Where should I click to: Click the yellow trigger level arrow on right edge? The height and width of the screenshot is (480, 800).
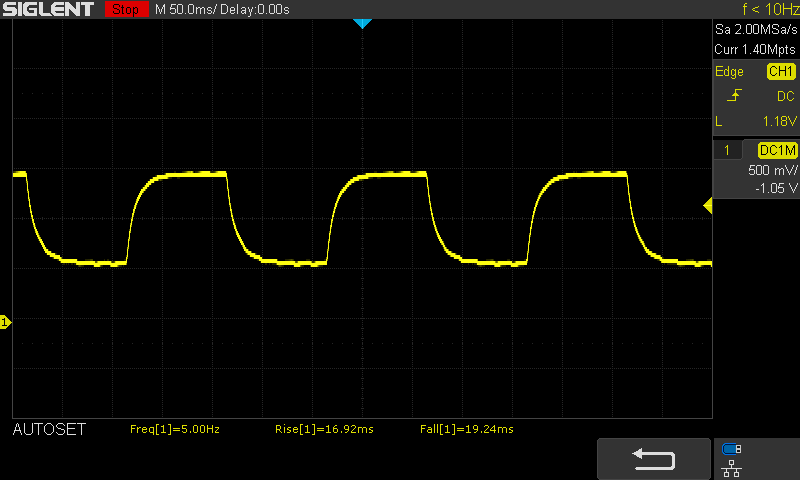tap(708, 206)
